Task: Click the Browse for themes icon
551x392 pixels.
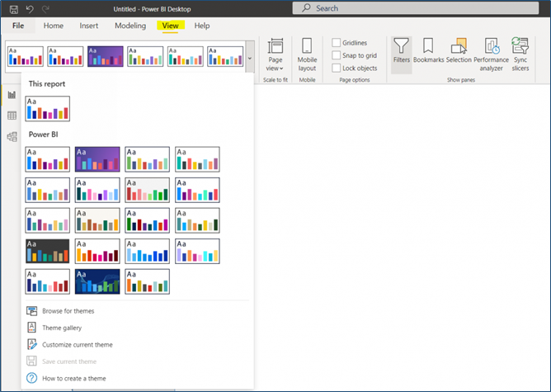Action: [31, 311]
